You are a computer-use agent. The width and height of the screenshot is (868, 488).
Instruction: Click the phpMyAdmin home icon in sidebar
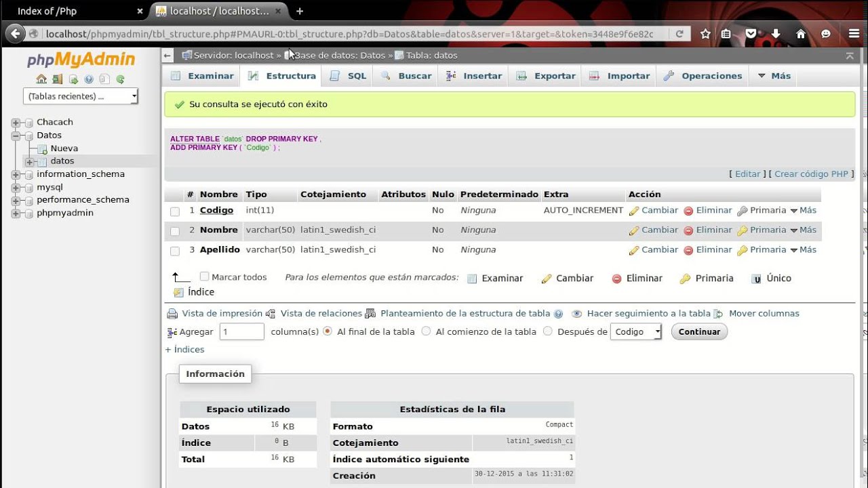click(41, 79)
